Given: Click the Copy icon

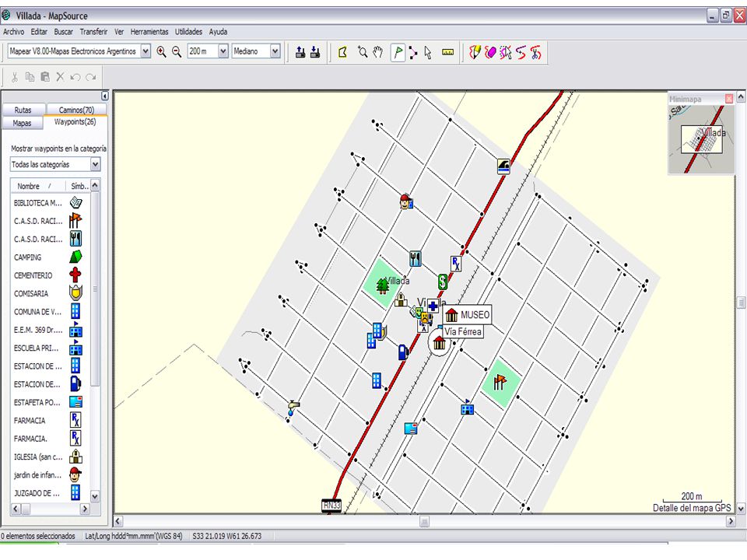Looking at the screenshot, I should 30,77.
